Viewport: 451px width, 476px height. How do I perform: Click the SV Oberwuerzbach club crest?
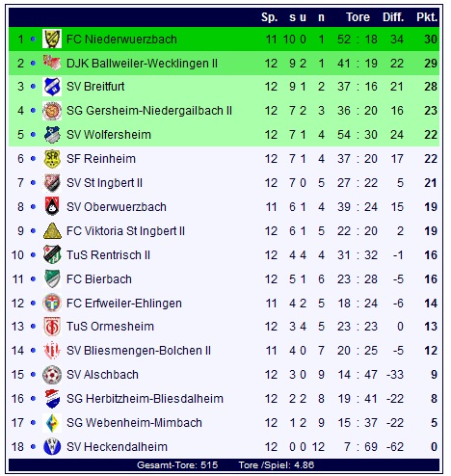(52, 206)
